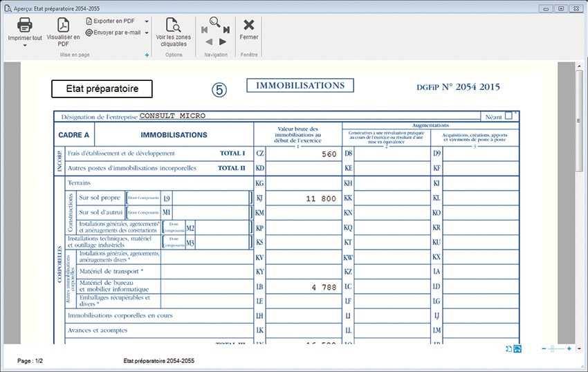Expand the Mise en page group options
The image size is (588, 372).
pyautogui.click(x=147, y=55)
